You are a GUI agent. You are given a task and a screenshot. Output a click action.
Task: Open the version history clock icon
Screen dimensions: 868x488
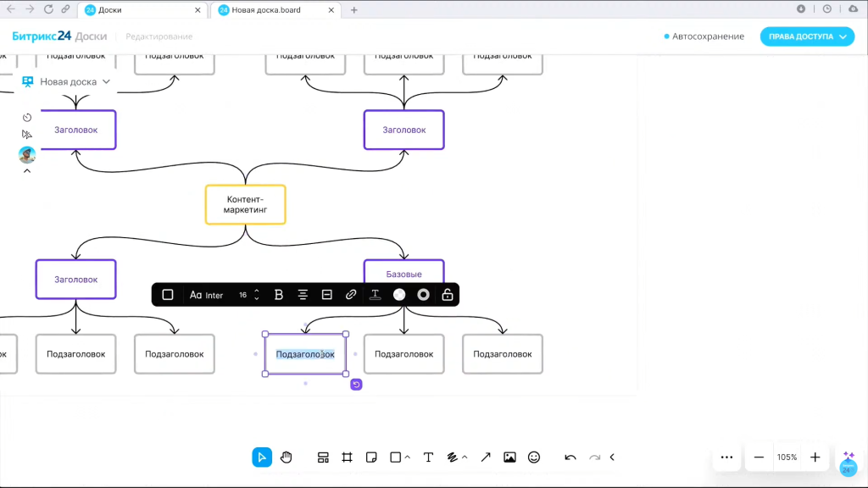27,117
